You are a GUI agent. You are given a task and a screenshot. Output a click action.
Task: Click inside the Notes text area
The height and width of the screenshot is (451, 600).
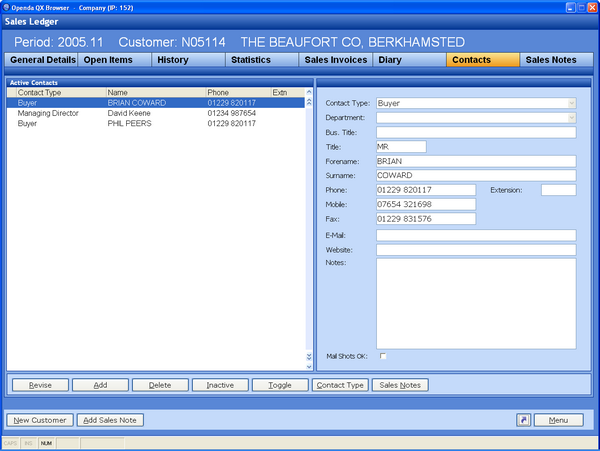click(x=476, y=303)
